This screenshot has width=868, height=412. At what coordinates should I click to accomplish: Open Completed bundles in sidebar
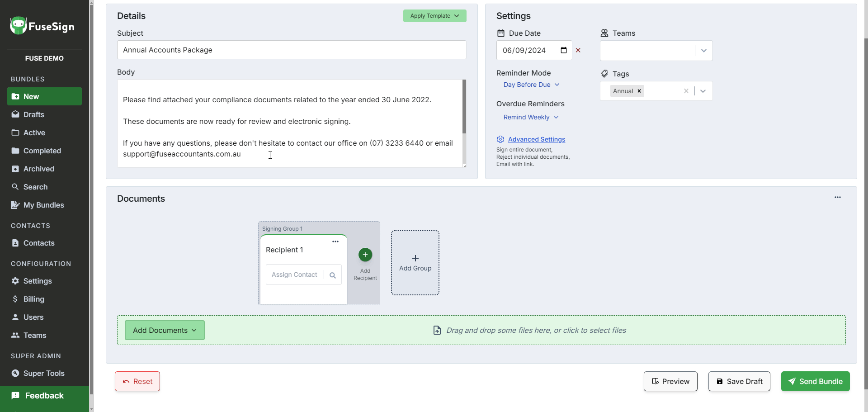click(x=42, y=151)
